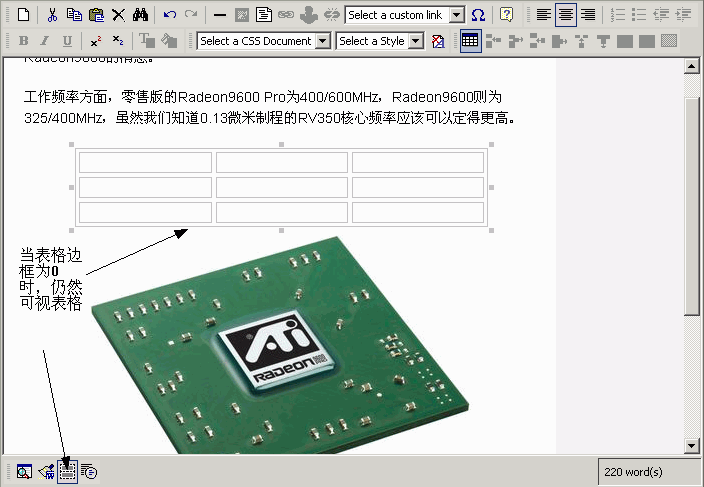Open the Select a Style dropdown
This screenshot has width=704, height=487.
click(x=416, y=41)
